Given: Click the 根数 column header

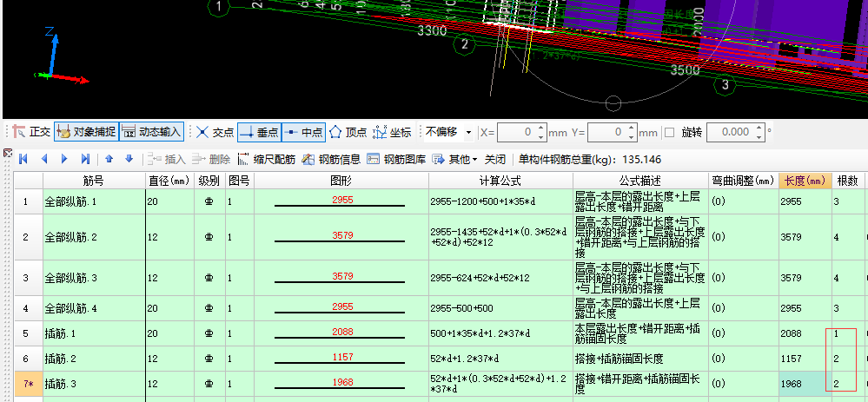Looking at the screenshot, I should 847,181.
